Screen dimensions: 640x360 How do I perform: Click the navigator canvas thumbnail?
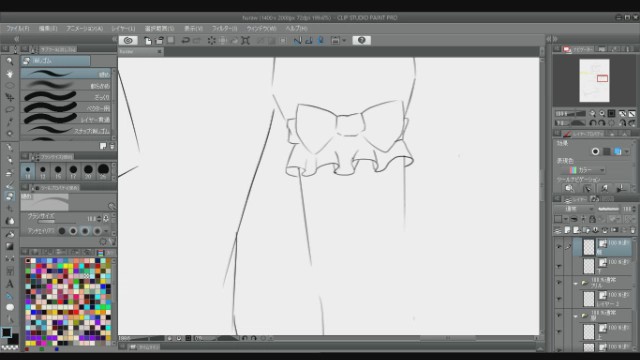point(594,80)
